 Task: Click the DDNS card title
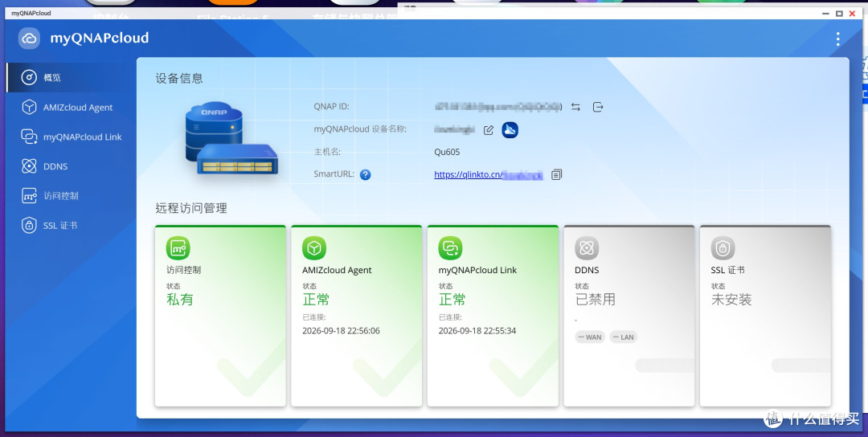(x=587, y=271)
